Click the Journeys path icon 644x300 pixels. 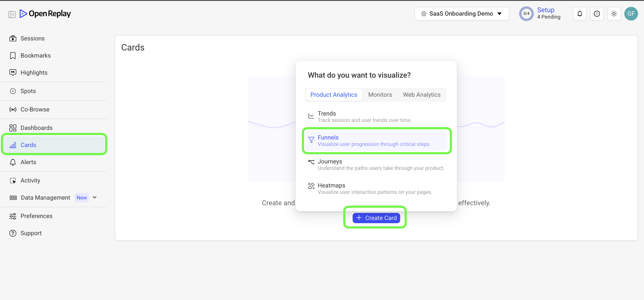click(x=311, y=162)
